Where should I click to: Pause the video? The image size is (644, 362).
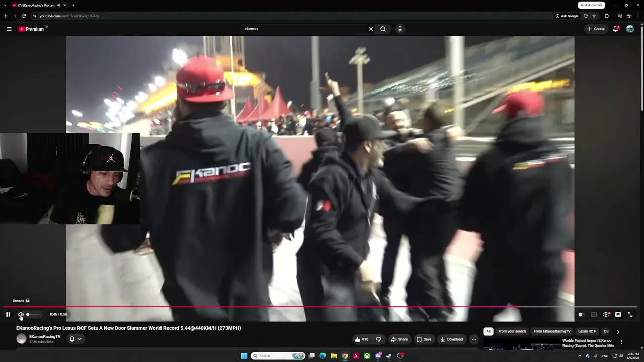pos(8,314)
